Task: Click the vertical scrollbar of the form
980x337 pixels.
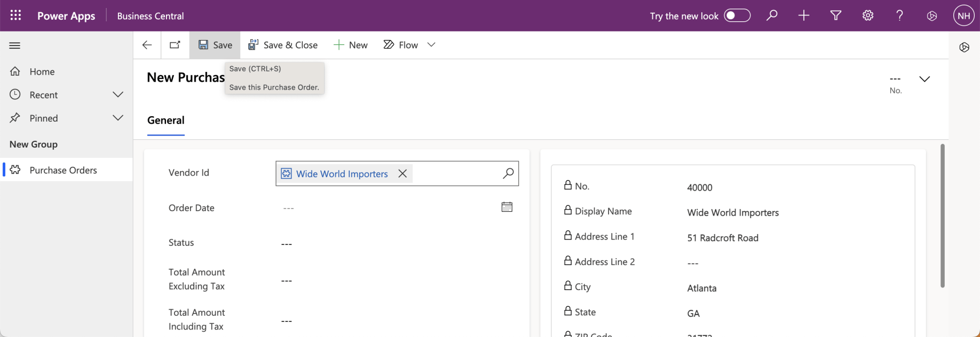Action: pyautogui.click(x=942, y=215)
